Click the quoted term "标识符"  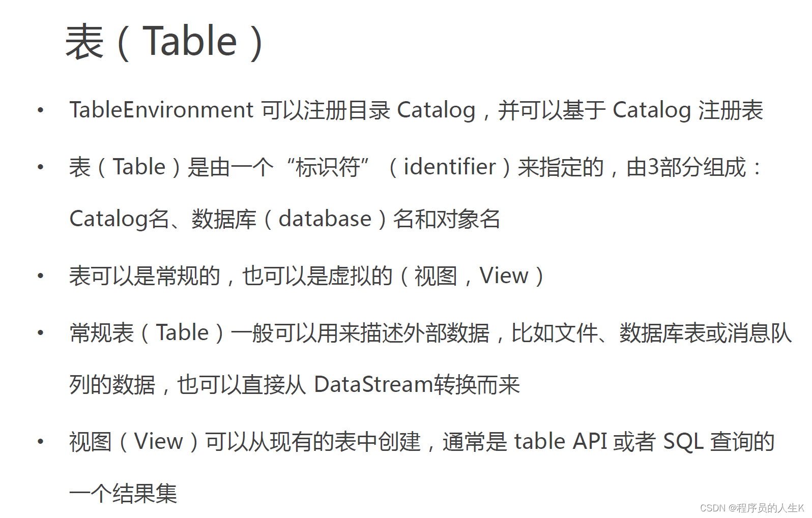(327, 167)
